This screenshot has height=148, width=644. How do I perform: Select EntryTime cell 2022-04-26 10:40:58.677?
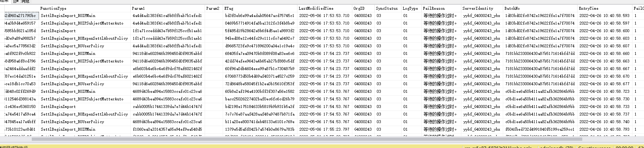click(604, 84)
